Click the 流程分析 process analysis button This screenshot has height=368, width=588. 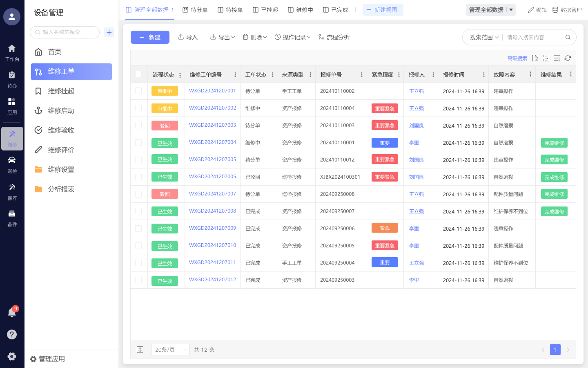tap(334, 37)
